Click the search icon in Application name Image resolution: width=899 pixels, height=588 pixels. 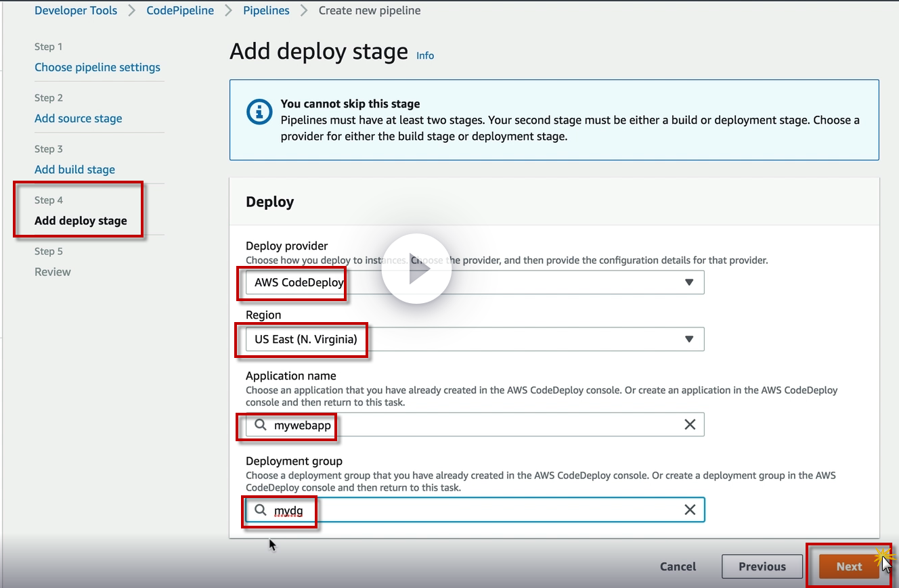[261, 425]
